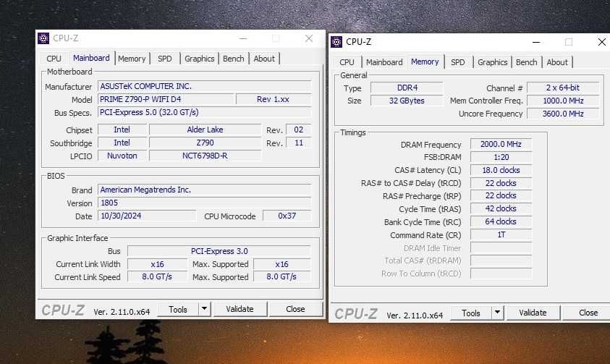The height and width of the screenshot is (364, 610).
Task: Click the Command Rate 1T field
Action: coord(501,234)
